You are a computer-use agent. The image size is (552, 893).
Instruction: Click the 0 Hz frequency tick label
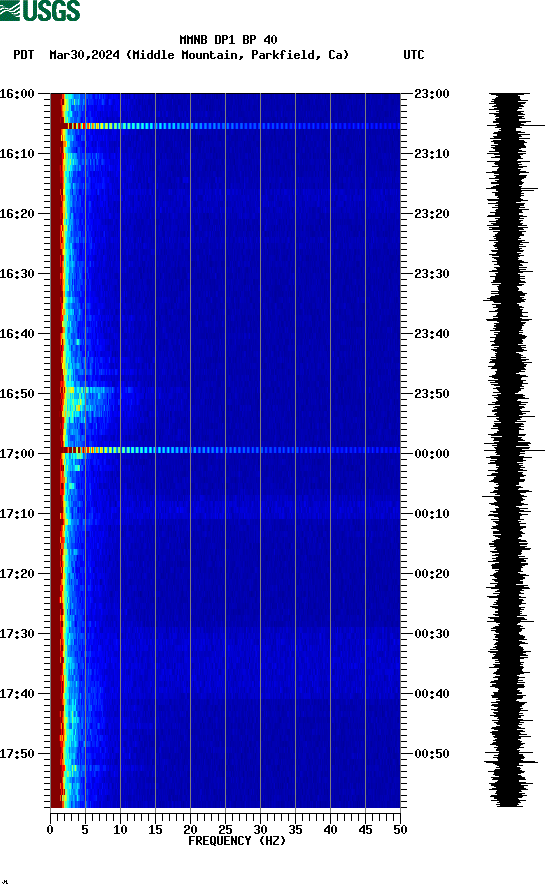50,830
